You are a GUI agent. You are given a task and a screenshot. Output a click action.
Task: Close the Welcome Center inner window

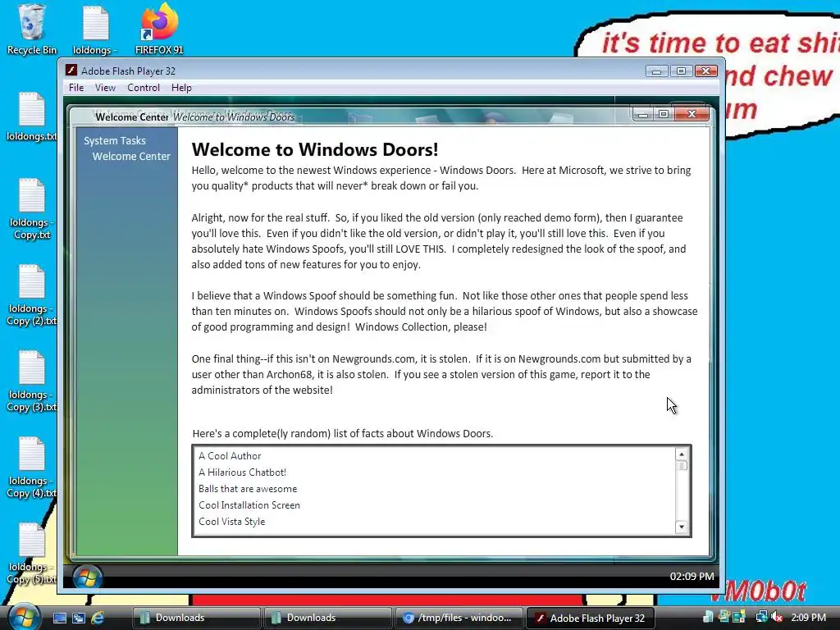692,114
